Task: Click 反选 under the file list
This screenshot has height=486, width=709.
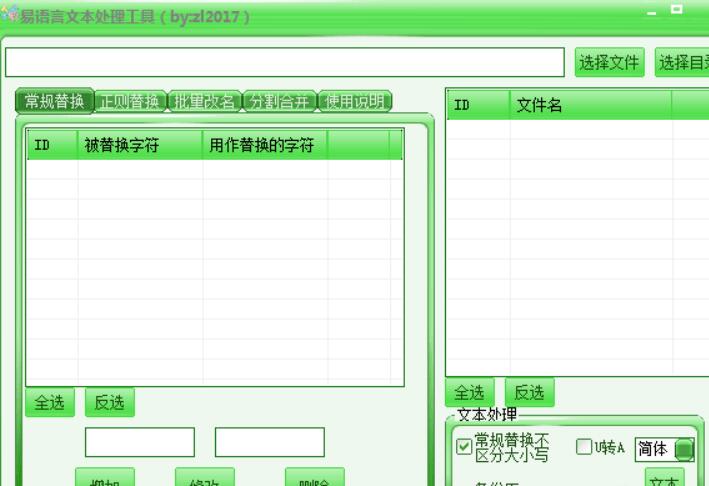Action: [x=529, y=392]
